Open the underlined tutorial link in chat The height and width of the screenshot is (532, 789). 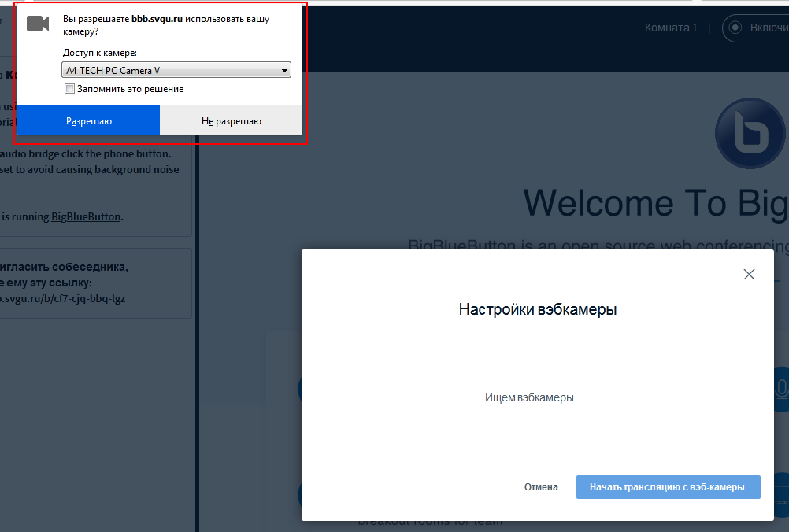7,122
